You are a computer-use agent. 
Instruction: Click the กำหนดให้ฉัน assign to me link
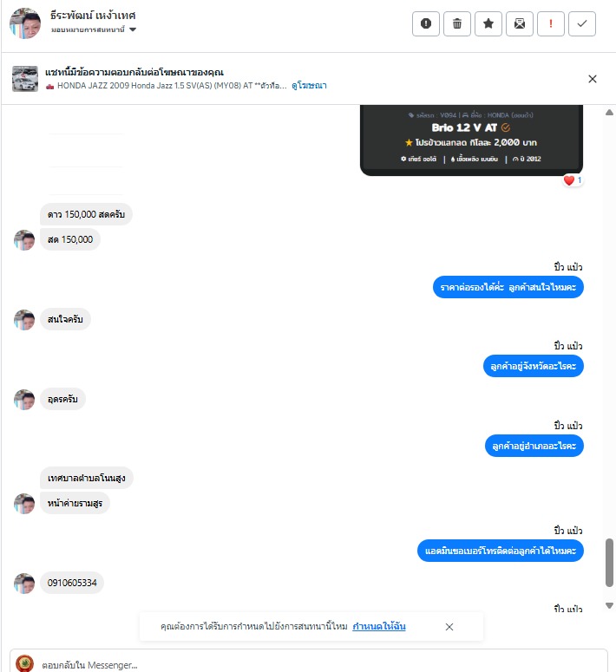pos(379,626)
